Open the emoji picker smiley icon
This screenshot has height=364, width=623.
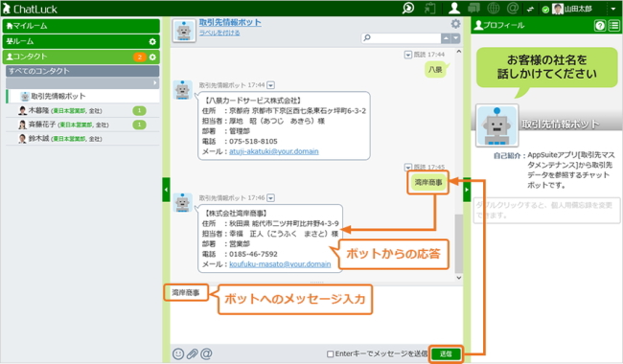click(x=178, y=353)
